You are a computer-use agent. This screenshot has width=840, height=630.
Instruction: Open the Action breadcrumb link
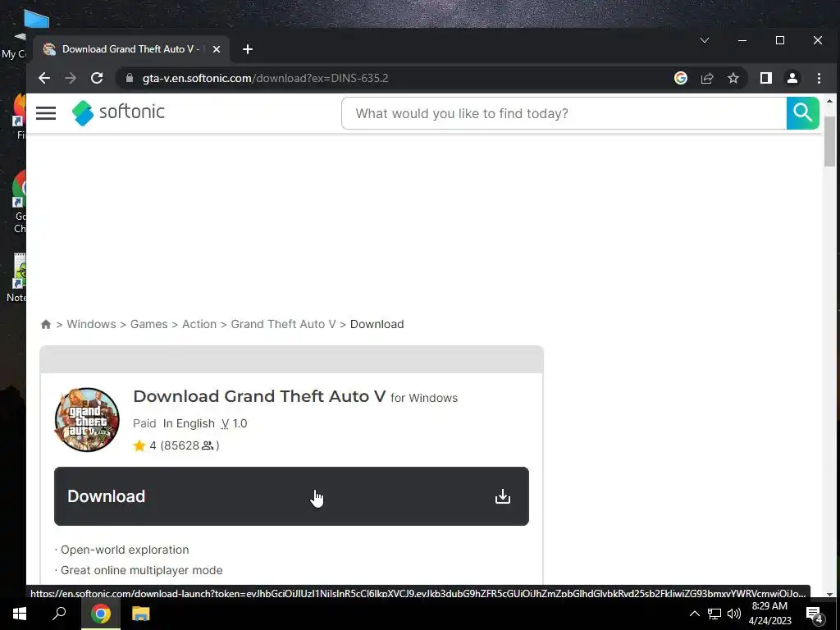pyautogui.click(x=199, y=324)
